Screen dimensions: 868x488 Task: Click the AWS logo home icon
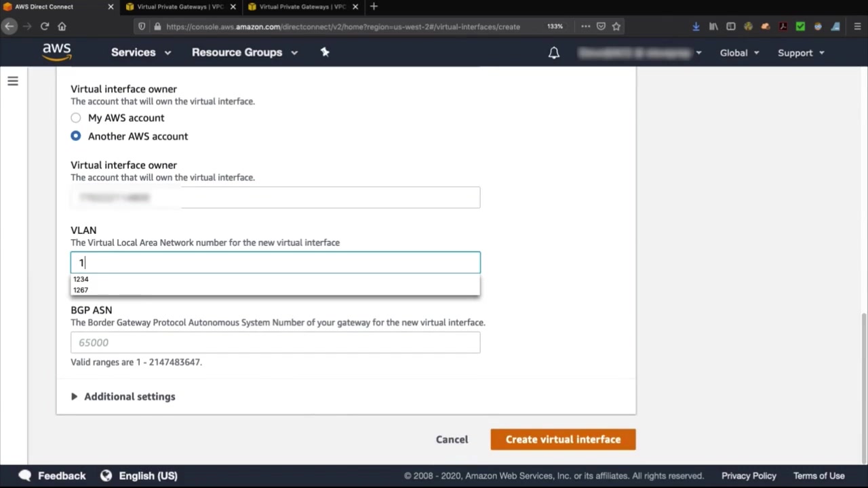click(x=57, y=52)
